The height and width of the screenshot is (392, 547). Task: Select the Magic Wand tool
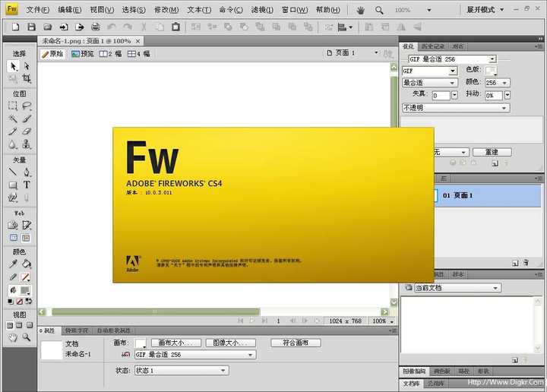[13, 119]
